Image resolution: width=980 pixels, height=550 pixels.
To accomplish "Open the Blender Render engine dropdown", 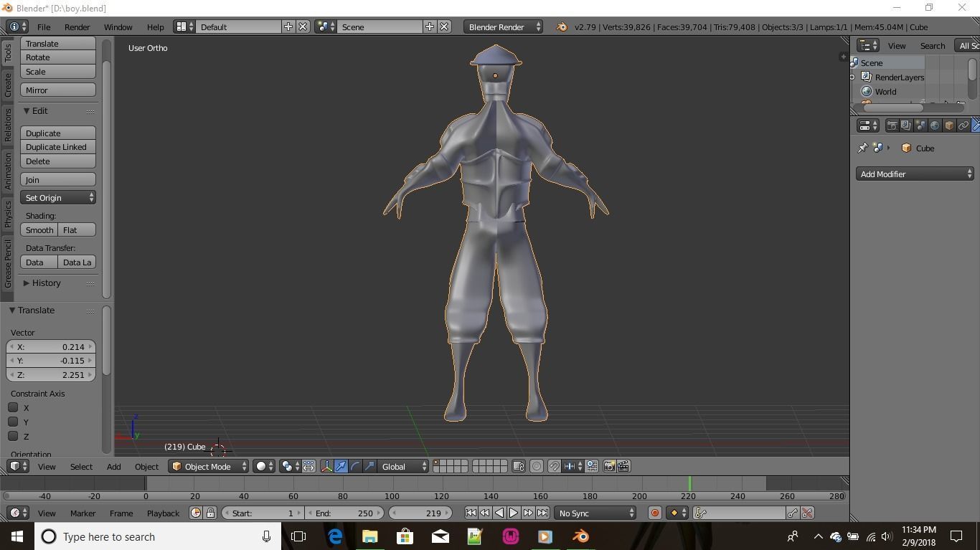I will pos(504,27).
